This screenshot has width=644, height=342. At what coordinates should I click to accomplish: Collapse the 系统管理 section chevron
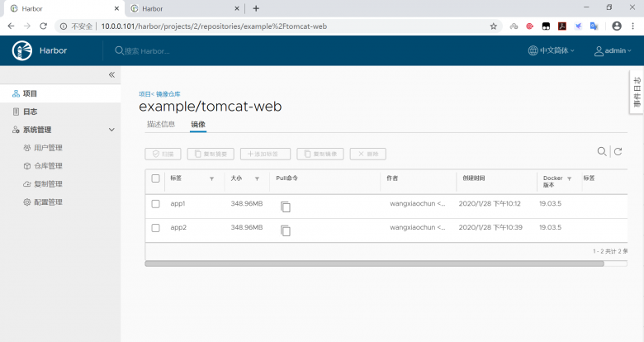pyautogui.click(x=111, y=130)
